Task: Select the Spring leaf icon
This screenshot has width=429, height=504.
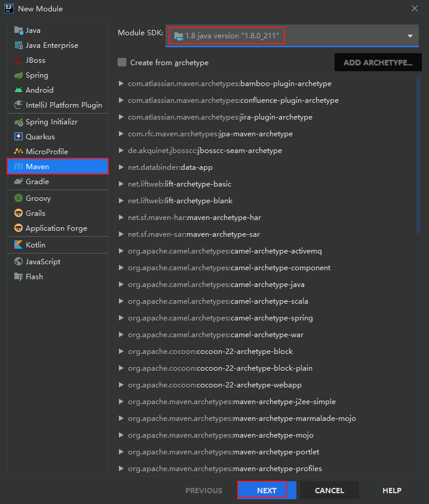Action: [19, 75]
